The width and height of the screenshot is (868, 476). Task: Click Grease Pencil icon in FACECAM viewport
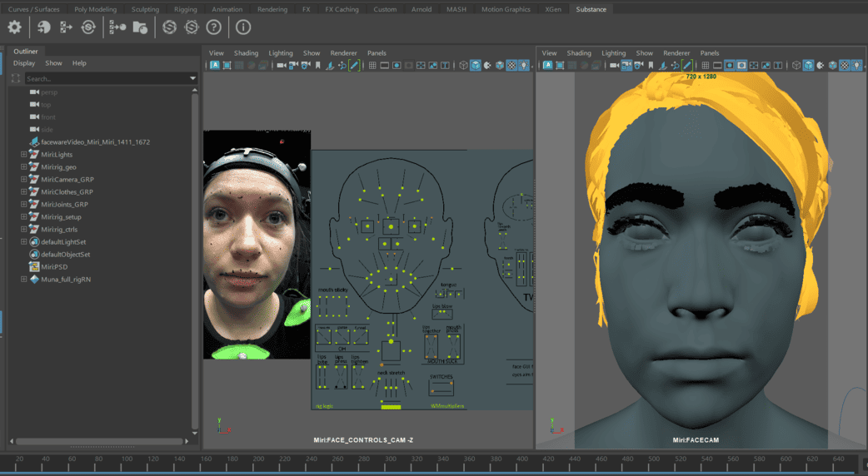point(687,65)
